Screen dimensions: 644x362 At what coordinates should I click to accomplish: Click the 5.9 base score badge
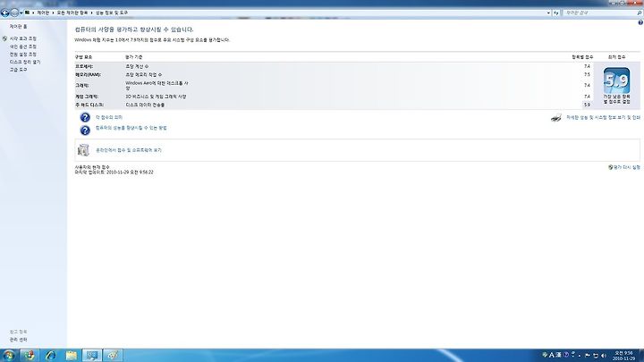[x=616, y=80]
